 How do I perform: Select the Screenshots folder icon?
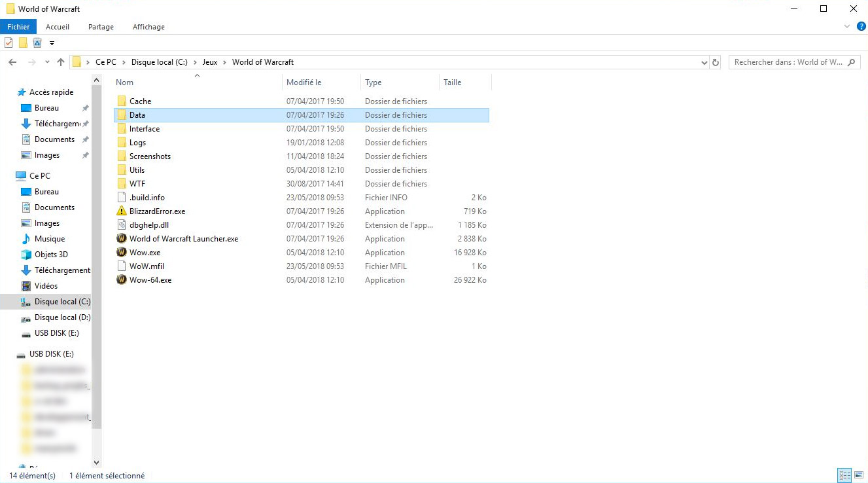click(122, 156)
